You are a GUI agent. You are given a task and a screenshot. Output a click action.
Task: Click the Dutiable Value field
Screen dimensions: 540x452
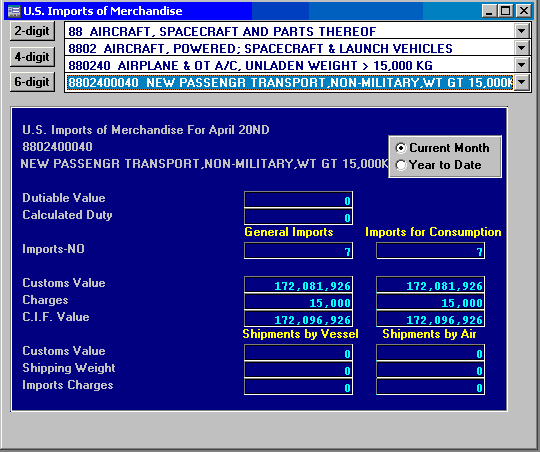click(298, 199)
